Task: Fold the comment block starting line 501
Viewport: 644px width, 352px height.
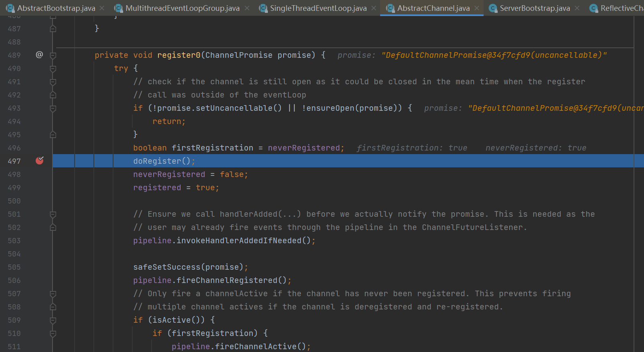Action: (53, 214)
